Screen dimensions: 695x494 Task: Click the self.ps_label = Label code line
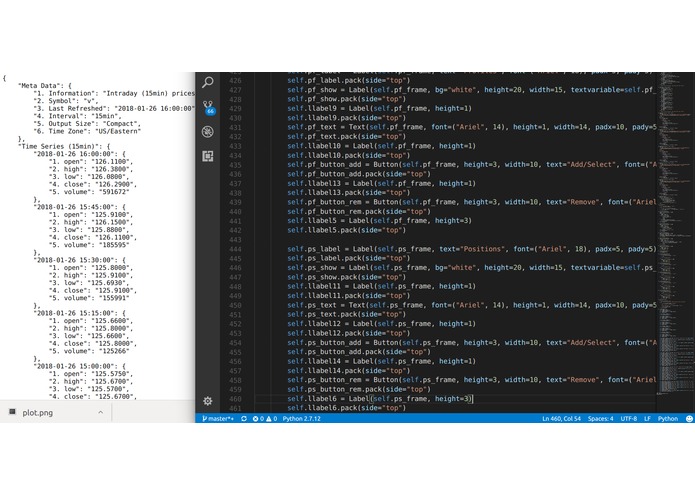click(x=471, y=249)
